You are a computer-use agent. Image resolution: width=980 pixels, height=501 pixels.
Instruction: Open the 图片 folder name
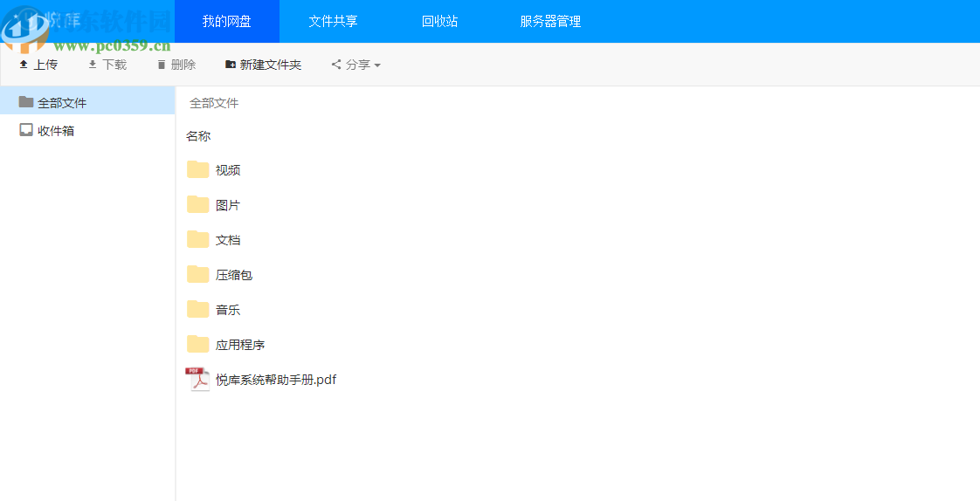tap(228, 205)
